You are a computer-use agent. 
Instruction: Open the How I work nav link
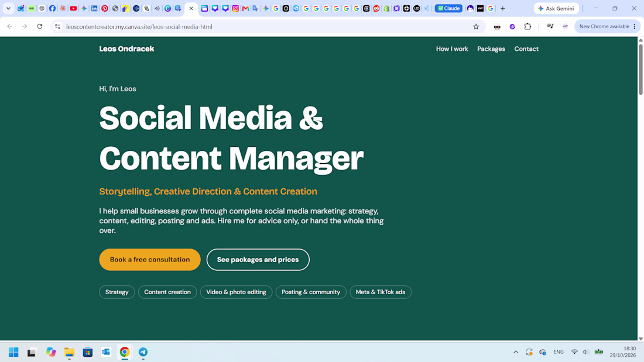point(452,49)
